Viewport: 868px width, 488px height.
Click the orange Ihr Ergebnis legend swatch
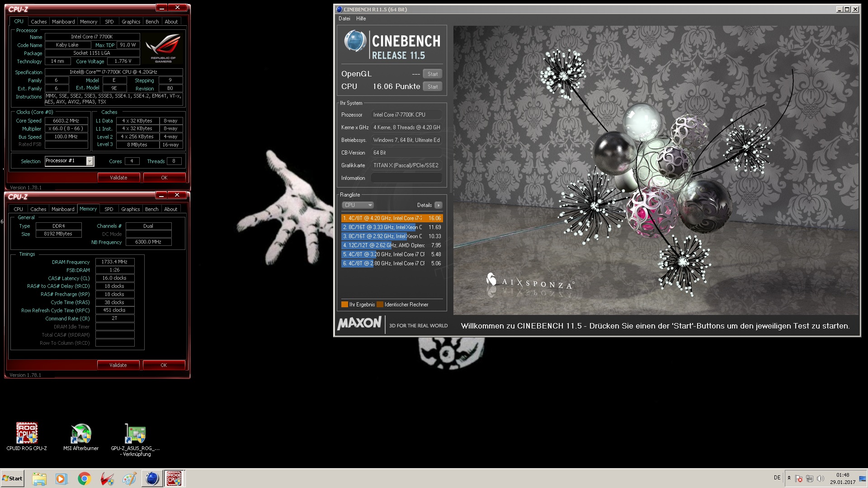(344, 305)
